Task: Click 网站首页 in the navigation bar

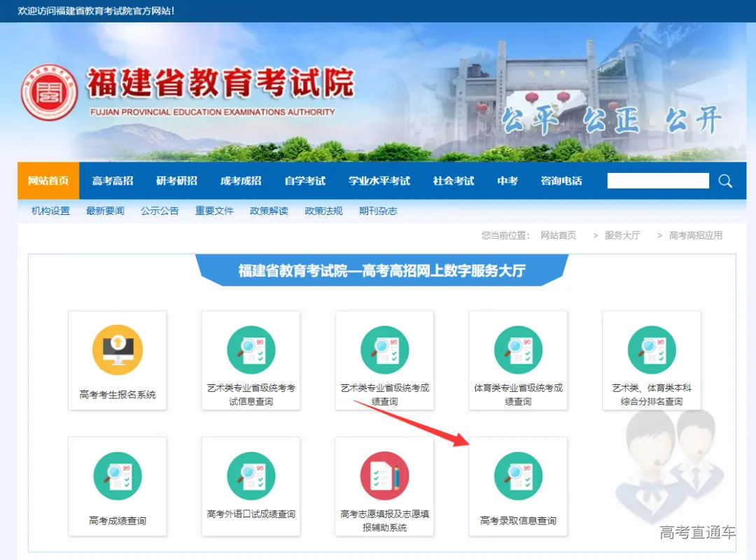Action: tap(47, 181)
